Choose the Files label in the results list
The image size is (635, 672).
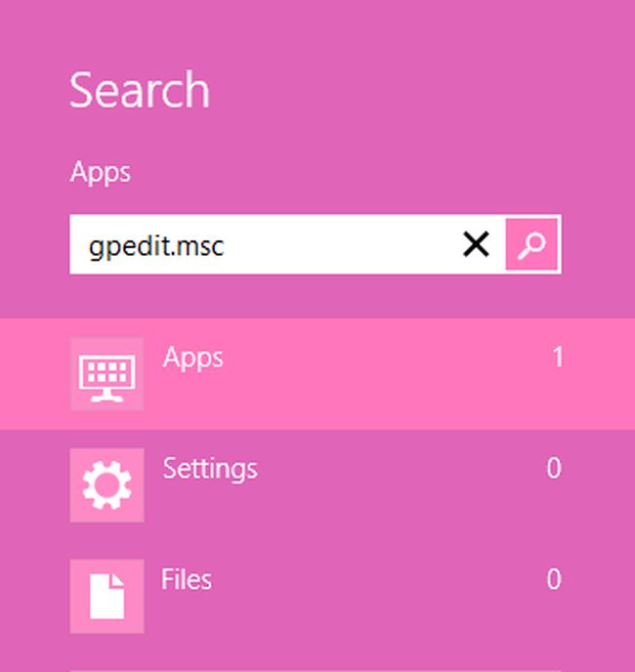click(186, 579)
